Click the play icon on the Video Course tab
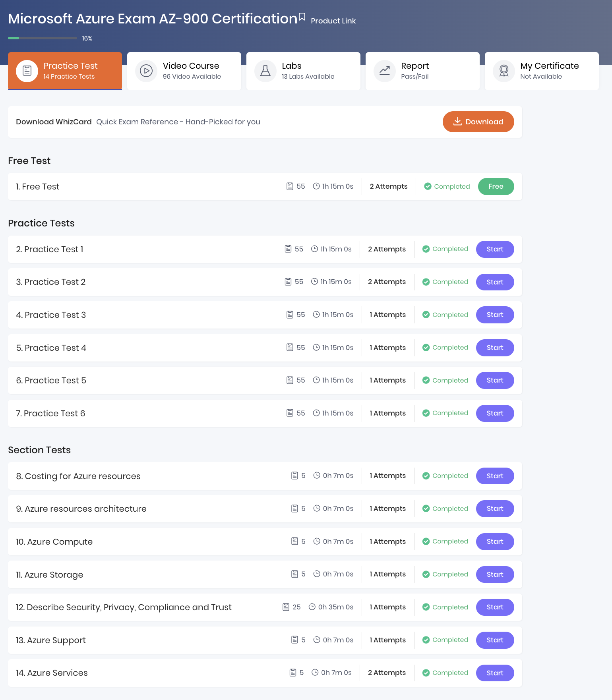Screen dimensions: 612x700 [146, 71]
